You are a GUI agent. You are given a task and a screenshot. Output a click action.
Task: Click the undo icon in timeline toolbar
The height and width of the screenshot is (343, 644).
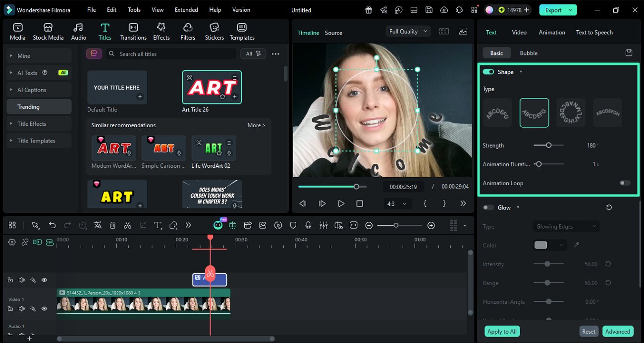click(52, 225)
